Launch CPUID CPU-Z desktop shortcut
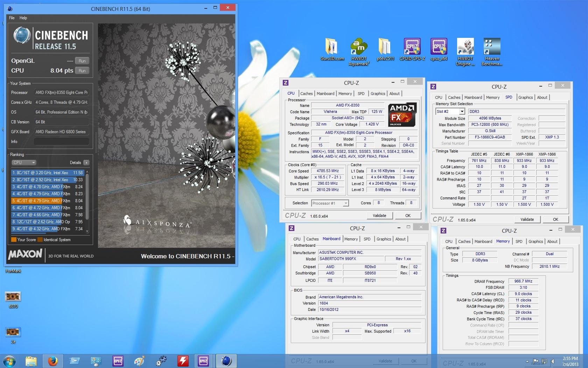The width and height of the screenshot is (588, 368). coord(412,49)
